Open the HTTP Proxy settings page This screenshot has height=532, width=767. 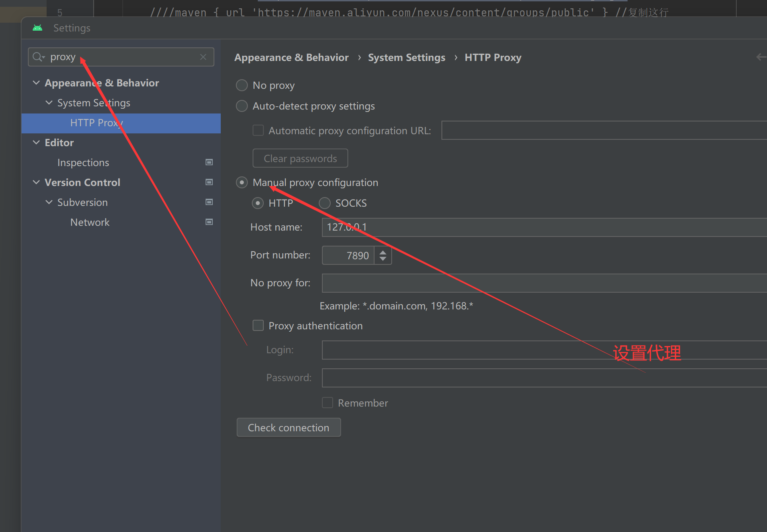pos(121,123)
